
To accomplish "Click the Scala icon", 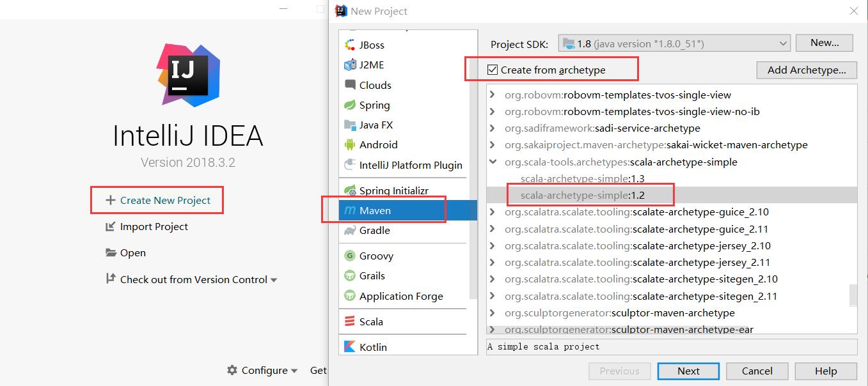I will click(x=350, y=321).
